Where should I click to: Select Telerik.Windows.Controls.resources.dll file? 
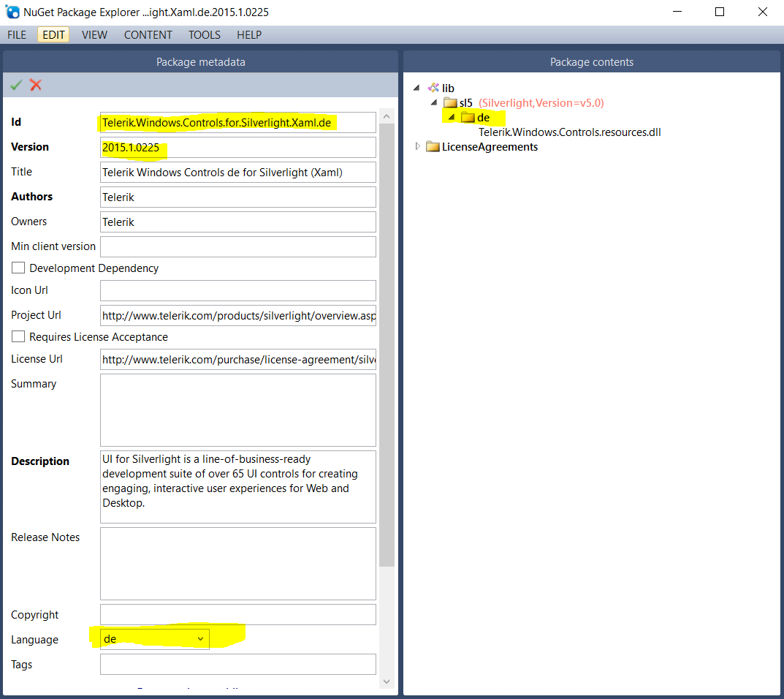point(569,132)
